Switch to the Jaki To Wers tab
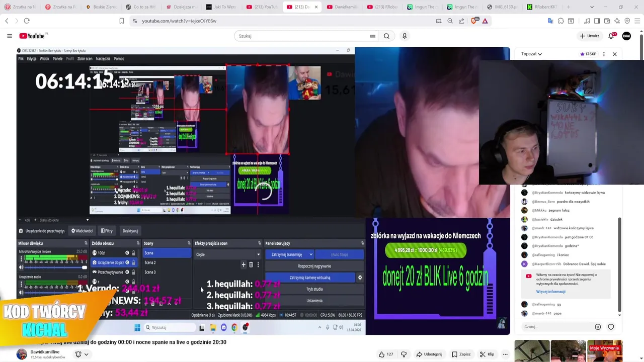644x362 pixels. click(x=221, y=7)
